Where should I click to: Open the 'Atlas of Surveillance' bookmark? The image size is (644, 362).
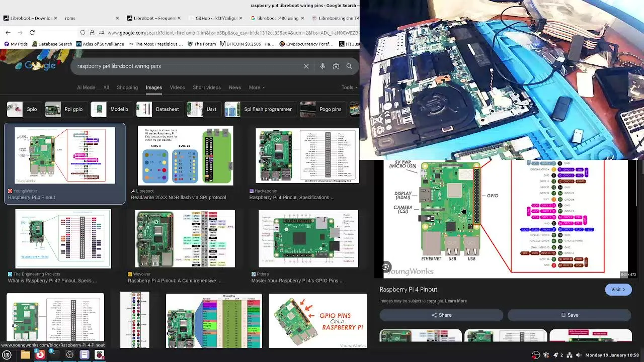point(100,44)
